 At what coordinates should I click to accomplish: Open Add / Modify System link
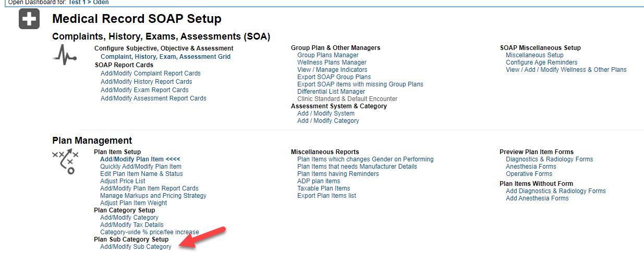(x=325, y=113)
